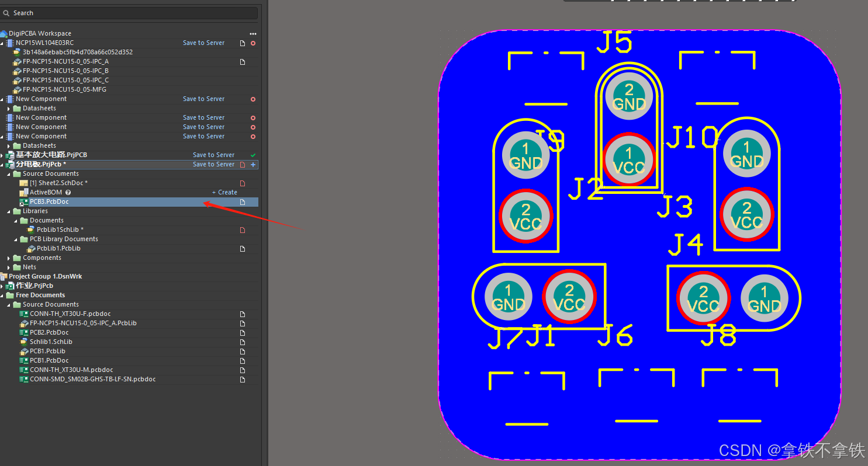Image resolution: width=868 pixels, height=466 pixels.
Task: Click the blue plus icon on 分电板.PrjPcb row
Action: point(253,165)
